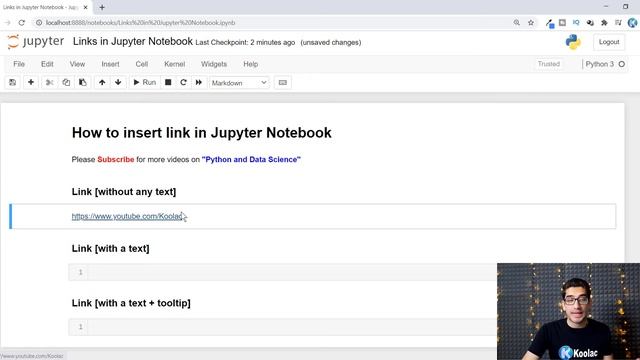This screenshot has width=640, height=360.
Task: Click the Python 3 kernel name
Action: [x=599, y=64]
